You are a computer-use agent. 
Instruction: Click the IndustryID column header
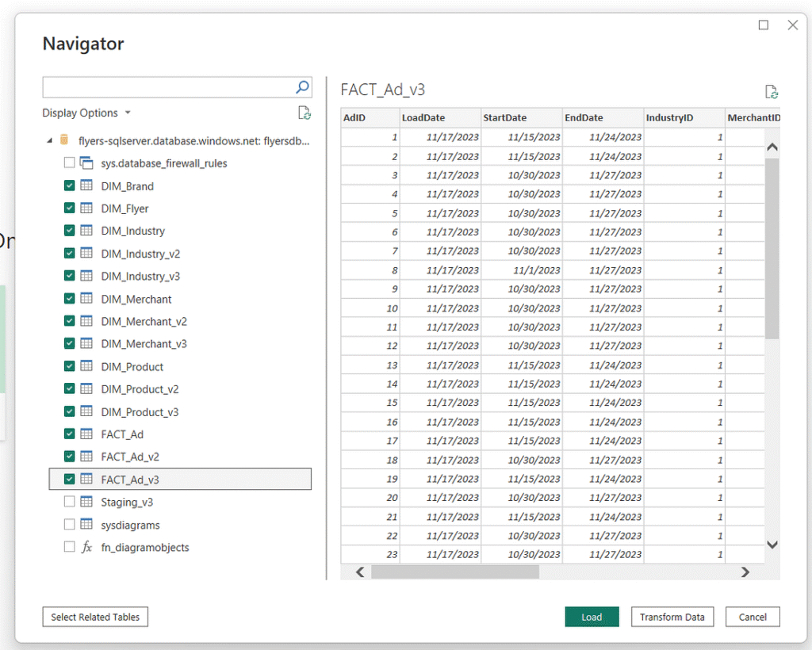coord(684,117)
